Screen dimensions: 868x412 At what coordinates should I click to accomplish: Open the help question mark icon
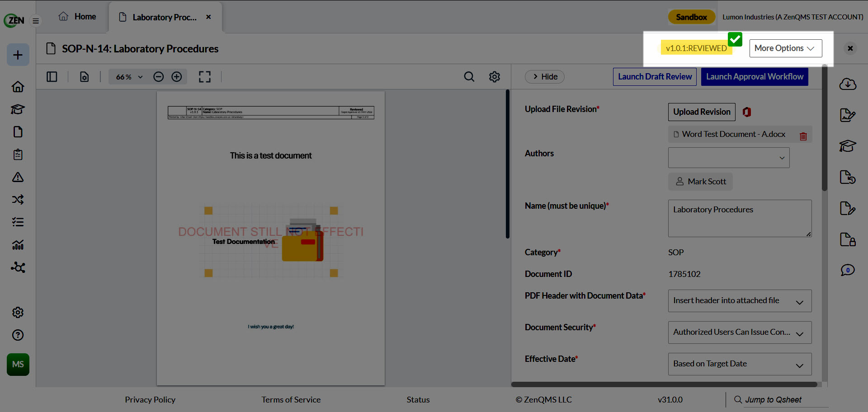pyautogui.click(x=18, y=335)
